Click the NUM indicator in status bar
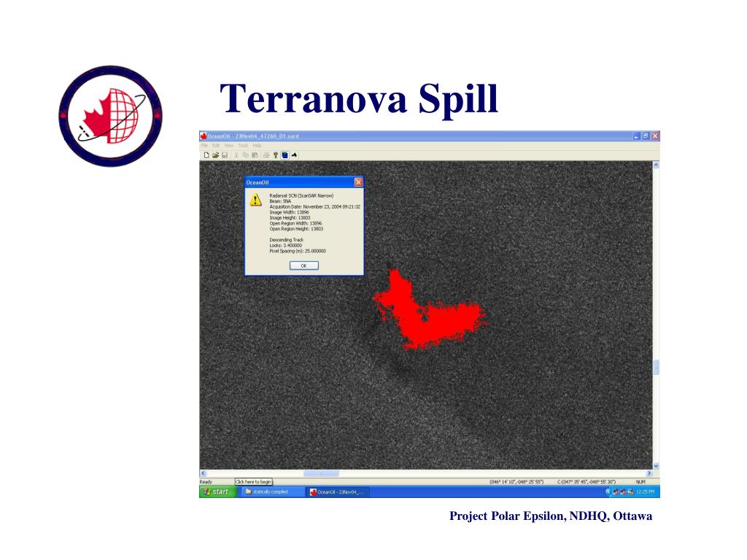The height and width of the screenshot is (560, 747). [x=640, y=482]
